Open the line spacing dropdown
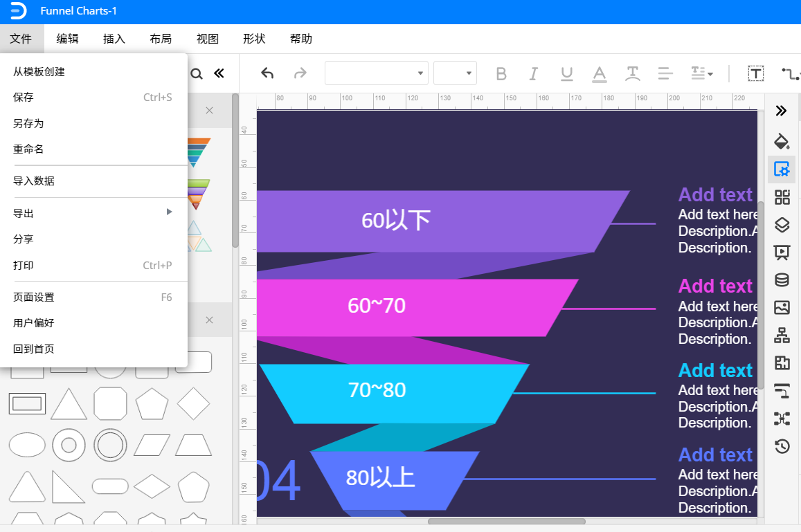 point(702,73)
